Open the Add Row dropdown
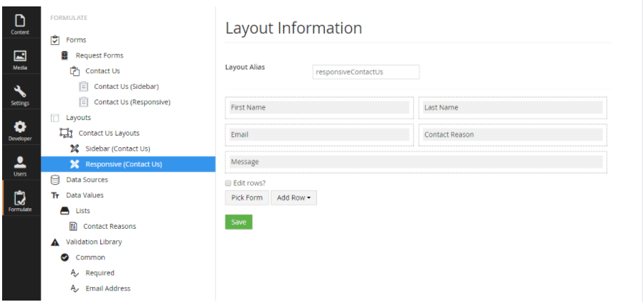The width and height of the screenshot is (644, 302). [294, 198]
